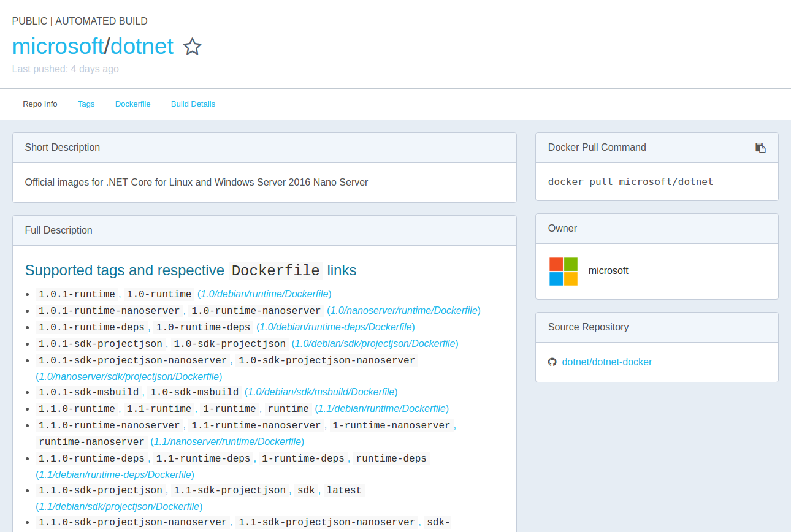Open 1.0/debian/sdk/projectjson/Dockerfile link
The image size is (791, 532).
(x=375, y=343)
